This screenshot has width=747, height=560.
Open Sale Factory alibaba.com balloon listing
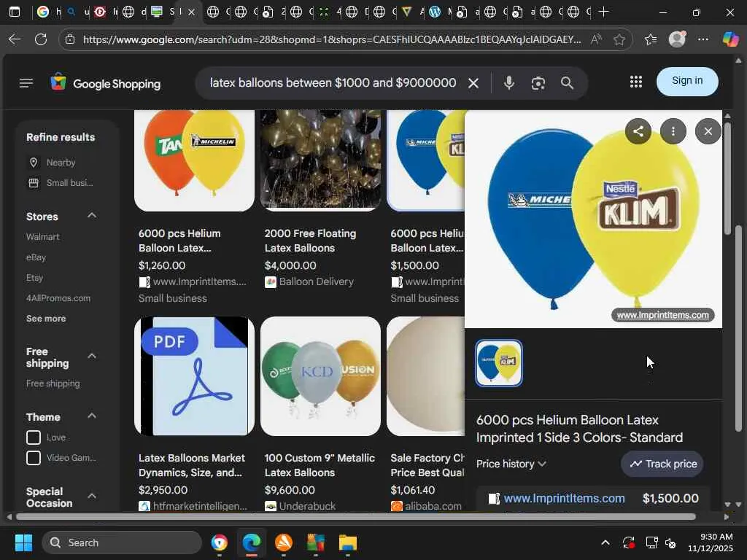pos(425,413)
